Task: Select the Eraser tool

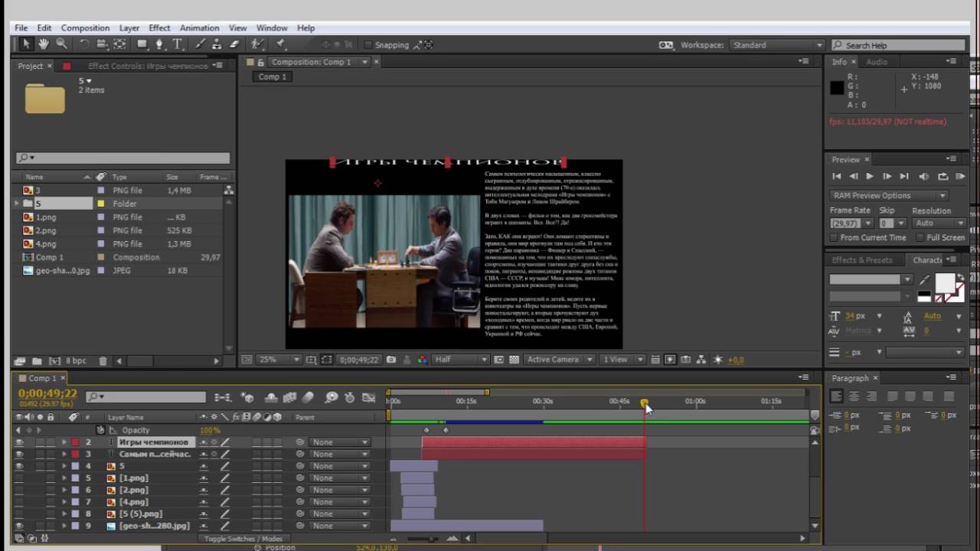Action: (x=234, y=44)
